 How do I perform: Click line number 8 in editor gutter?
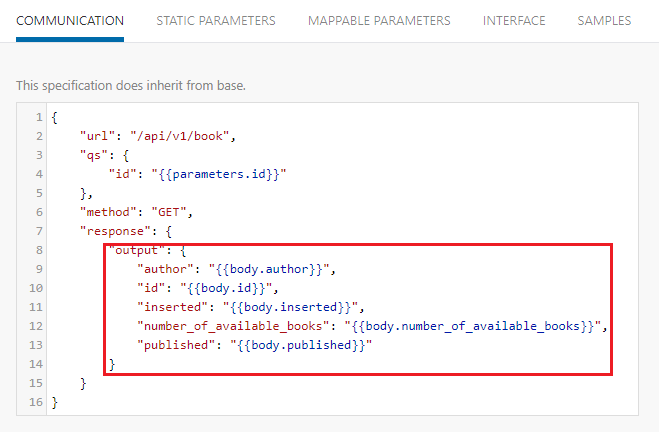click(x=38, y=250)
